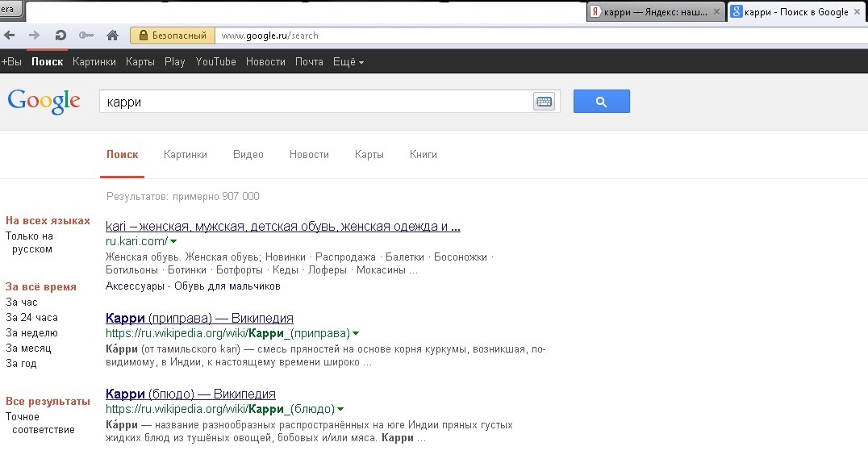Select the Все результаты filter
868x459 pixels.
(x=48, y=402)
